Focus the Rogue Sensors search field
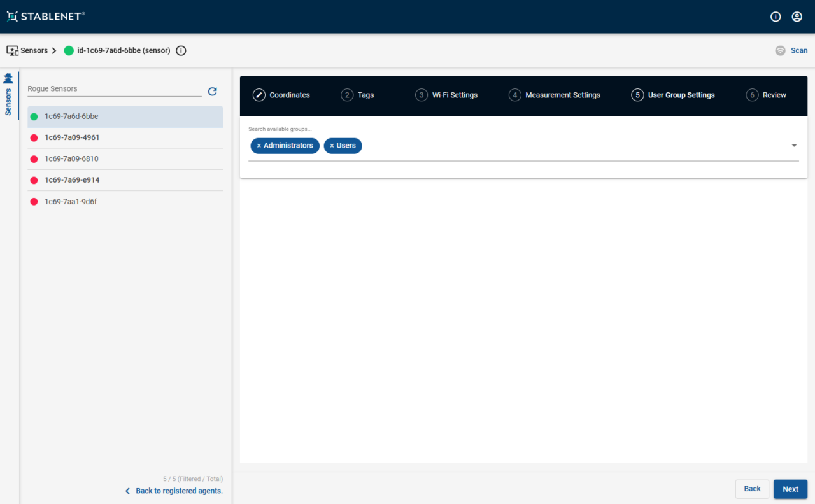815x504 pixels. coord(113,89)
